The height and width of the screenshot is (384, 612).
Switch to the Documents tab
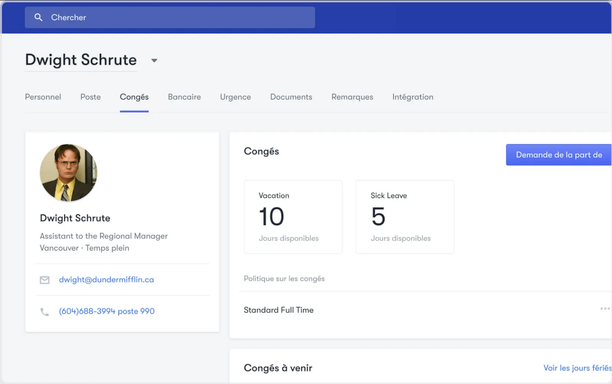pos(291,97)
